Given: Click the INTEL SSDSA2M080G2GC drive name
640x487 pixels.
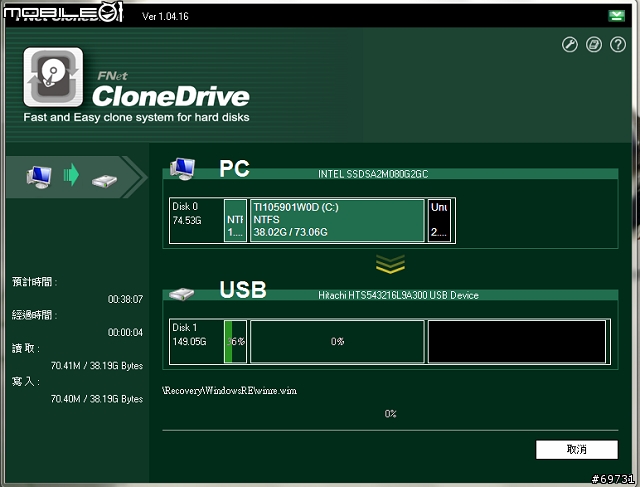Looking at the screenshot, I should (x=373, y=174).
